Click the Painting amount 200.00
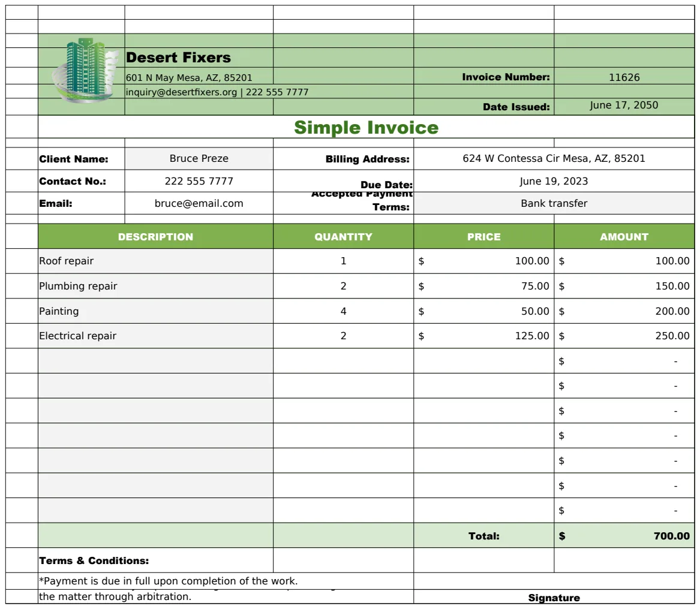The height and width of the screenshot is (609, 700). pos(624,311)
